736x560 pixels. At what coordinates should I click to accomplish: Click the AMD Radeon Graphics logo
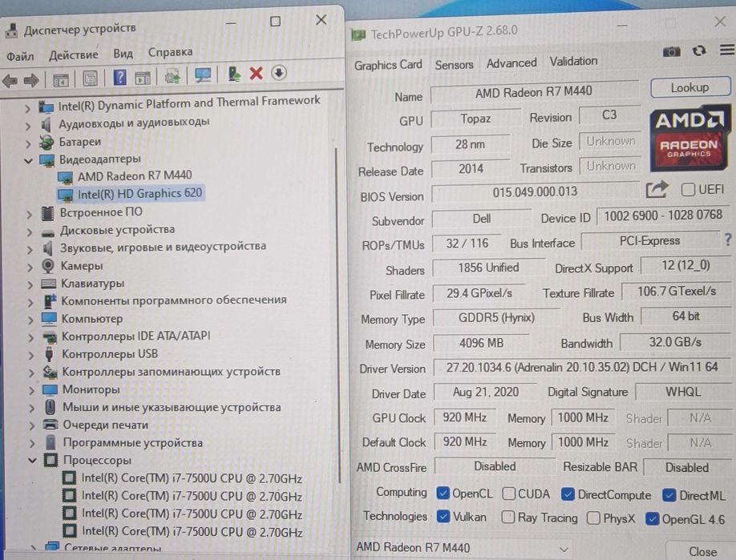[x=690, y=138]
